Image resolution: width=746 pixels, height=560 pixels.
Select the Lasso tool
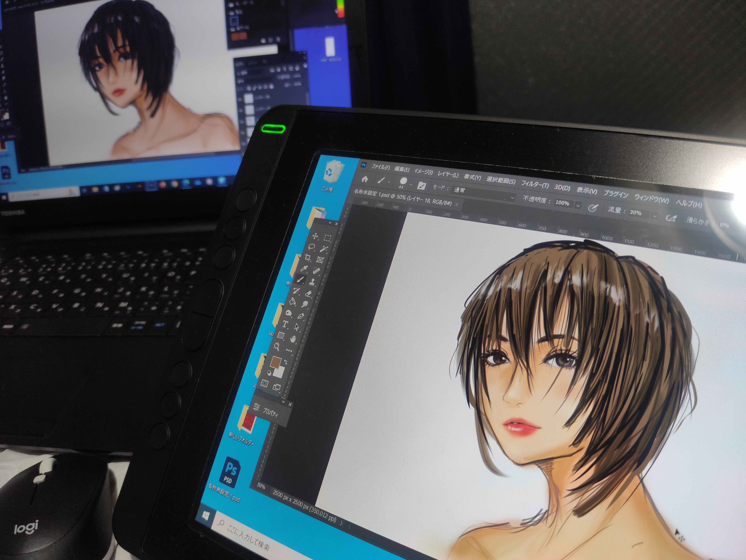click(x=312, y=247)
